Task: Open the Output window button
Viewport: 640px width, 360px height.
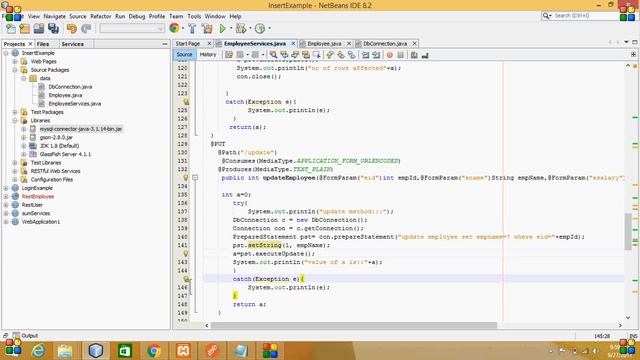Action: (25, 336)
